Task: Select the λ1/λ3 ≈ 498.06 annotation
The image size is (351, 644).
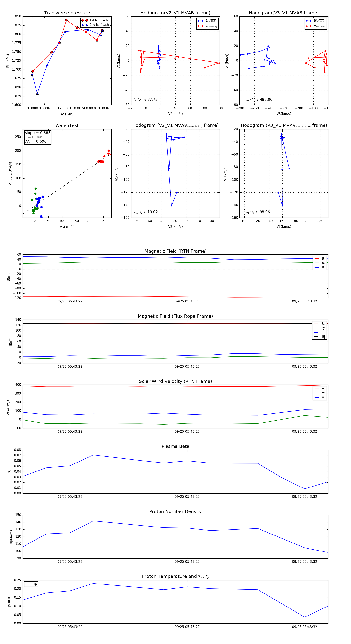Action: (x=259, y=100)
